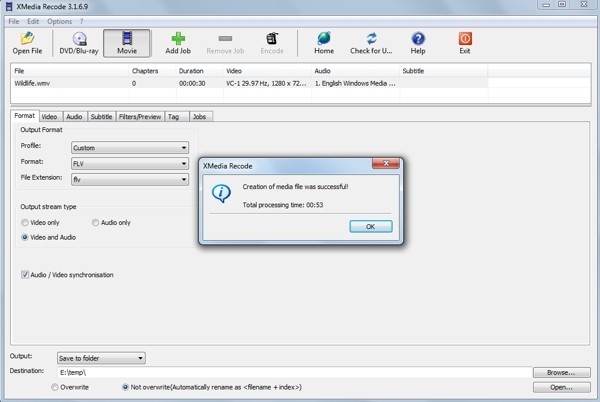
Task: Expand the Format dropdown showing FLV
Action: [130, 164]
